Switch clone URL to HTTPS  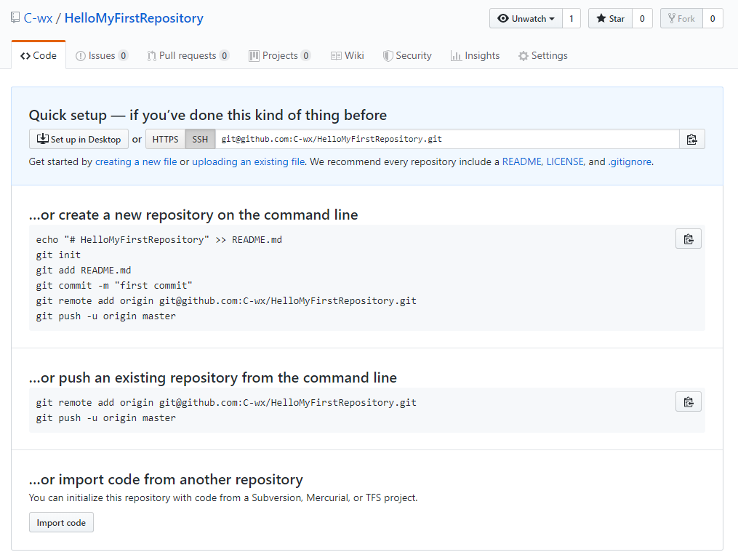click(165, 140)
